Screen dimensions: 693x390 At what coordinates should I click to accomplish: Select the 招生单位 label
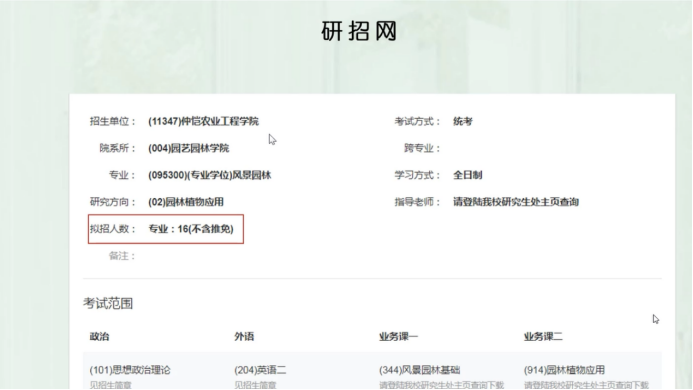112,121
